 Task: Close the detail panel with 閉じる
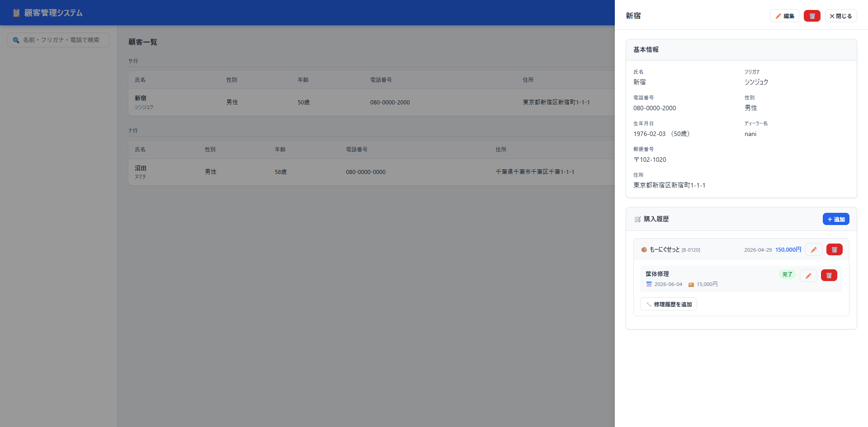click(841, 16)
